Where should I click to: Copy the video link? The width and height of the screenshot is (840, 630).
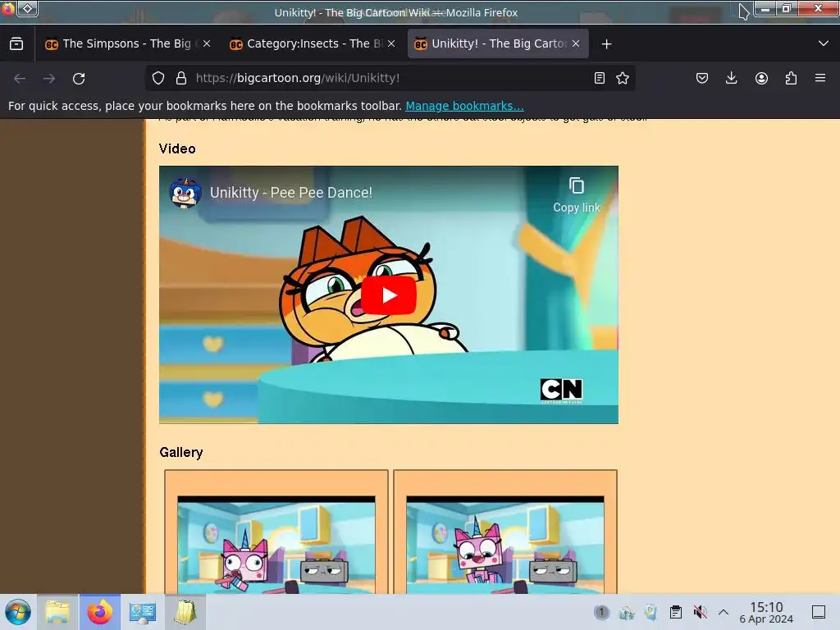(577, 195)
